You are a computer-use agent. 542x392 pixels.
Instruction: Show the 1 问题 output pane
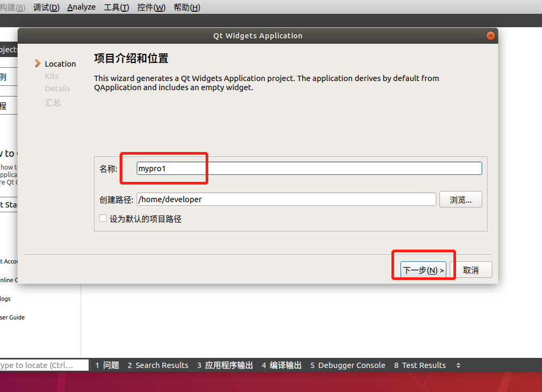coord(107,365)
